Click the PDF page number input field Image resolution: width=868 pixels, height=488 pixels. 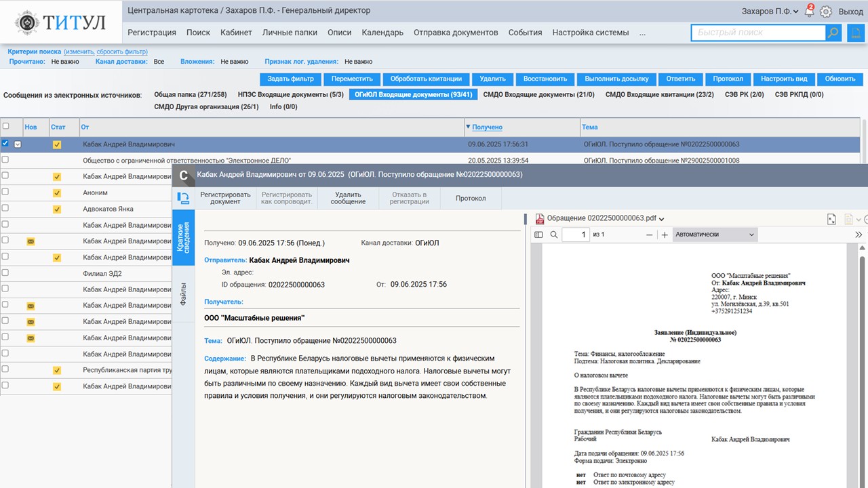[x=576, y=235]
